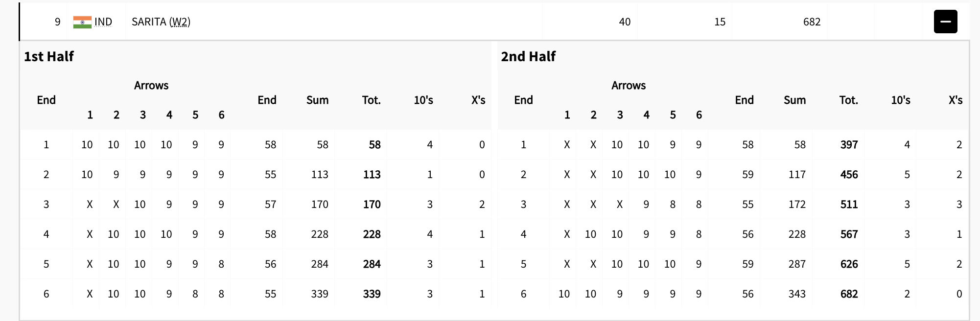Select the archer name SARITA
The height and width of the screenshot is (321, 980).
(149, 22)
